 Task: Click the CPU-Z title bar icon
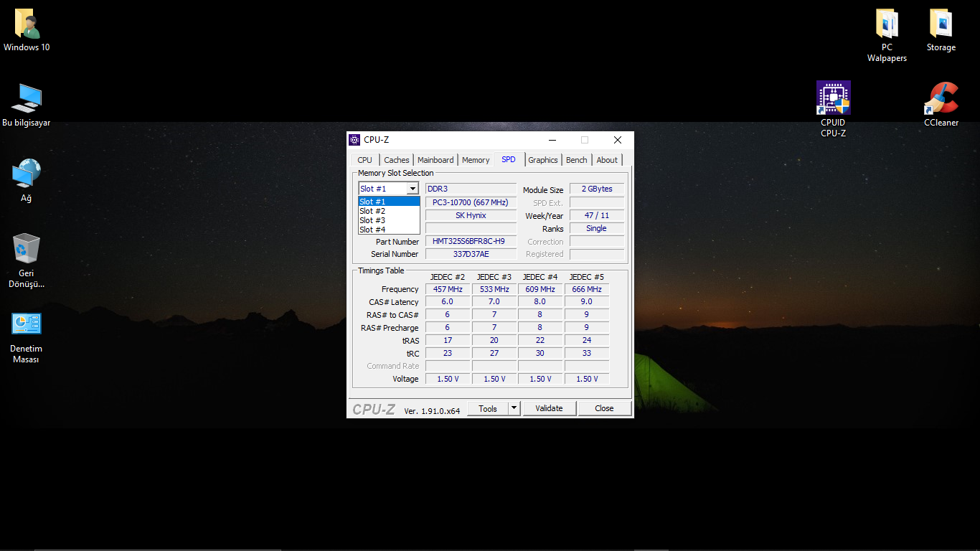pos(354,140)
